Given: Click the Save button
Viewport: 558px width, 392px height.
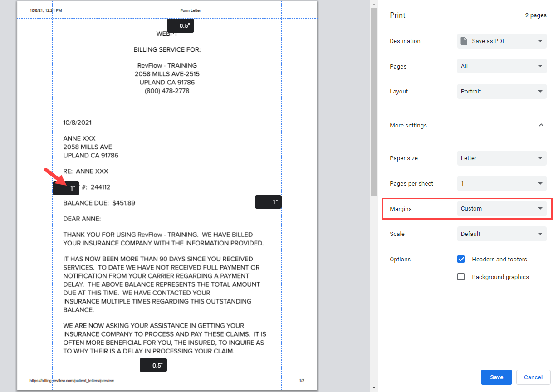Looking at the screenshot, I should [x=496, y=377].
